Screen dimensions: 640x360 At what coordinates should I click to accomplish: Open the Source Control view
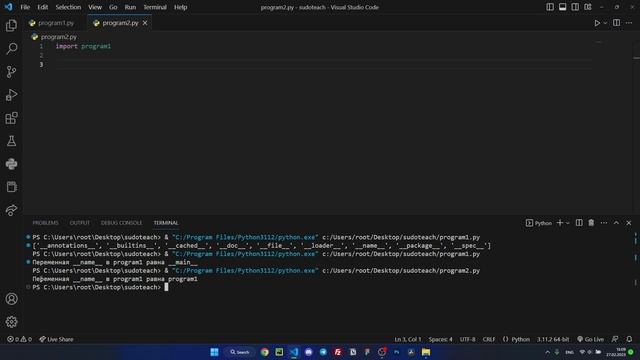[11, 72]
